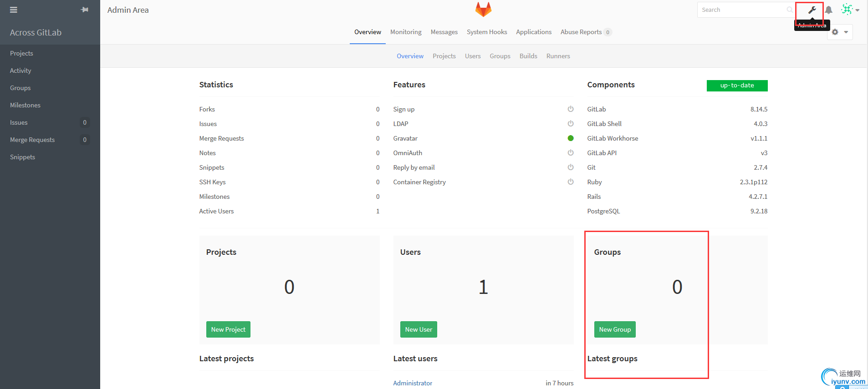Focus the Search input field
This screenshot has width=868, height=389.
click(x=746, y=10)
